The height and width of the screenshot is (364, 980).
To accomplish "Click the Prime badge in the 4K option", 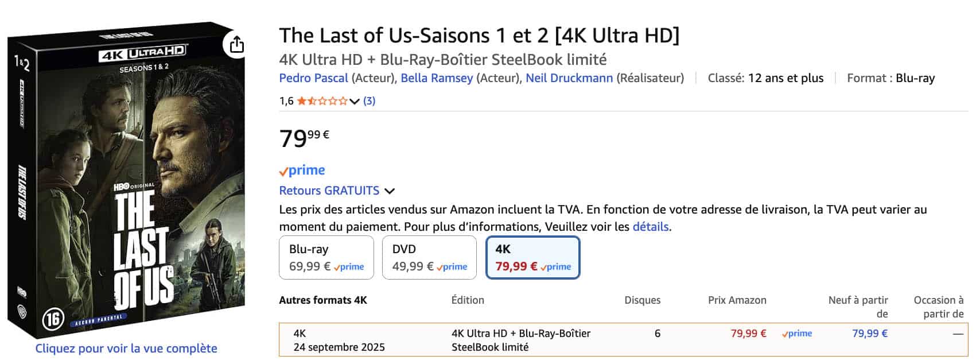I will tap(555, 266).
